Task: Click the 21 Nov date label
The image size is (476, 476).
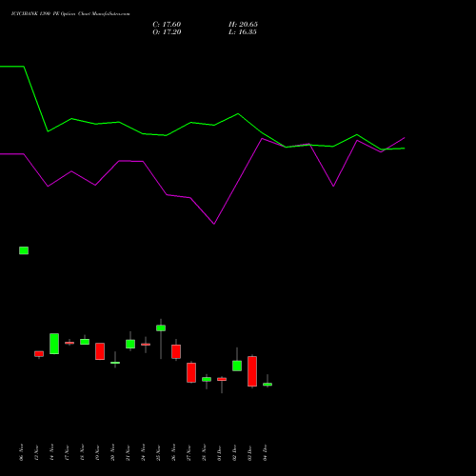Action: coord(128,452)
